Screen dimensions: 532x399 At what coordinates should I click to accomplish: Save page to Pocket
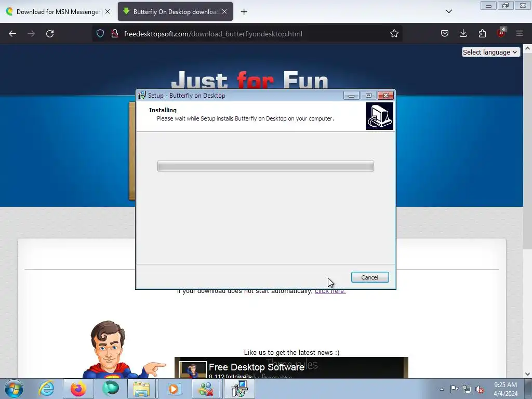445,34
